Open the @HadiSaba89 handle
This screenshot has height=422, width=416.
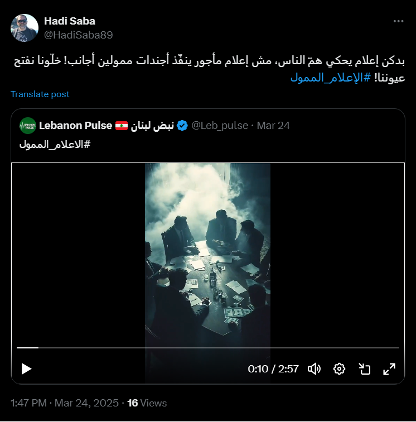tap(78, 35)
